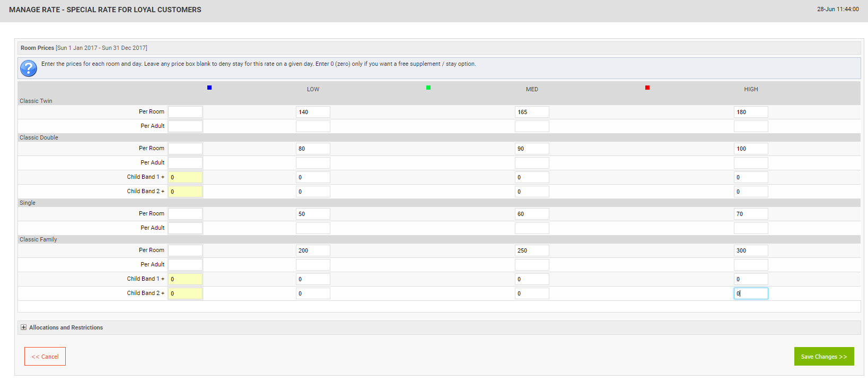Select Classic Family Per Adult LOW price field
Image resolution: width=868 pixels, height=381 pixels.
[x=313, y=265]
